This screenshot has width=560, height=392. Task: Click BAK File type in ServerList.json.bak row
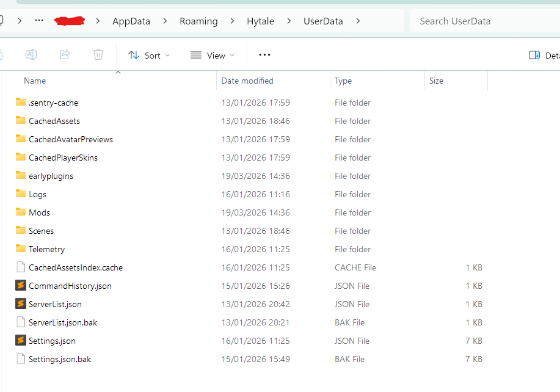[x=349, y=322]
